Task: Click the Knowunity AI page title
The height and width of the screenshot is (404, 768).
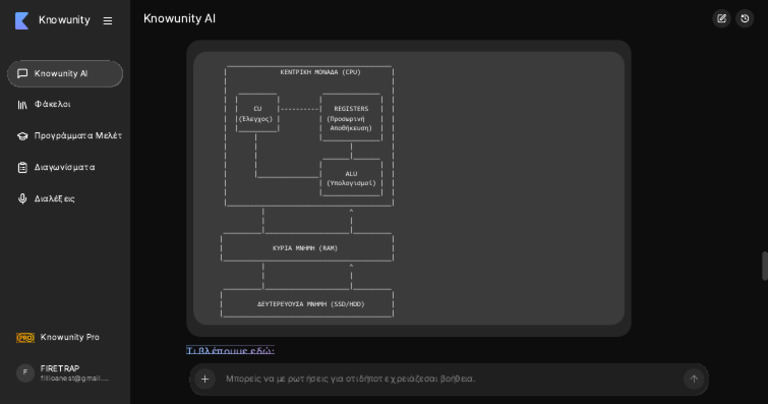Action: pyautogui.click(x=179, y=19)
